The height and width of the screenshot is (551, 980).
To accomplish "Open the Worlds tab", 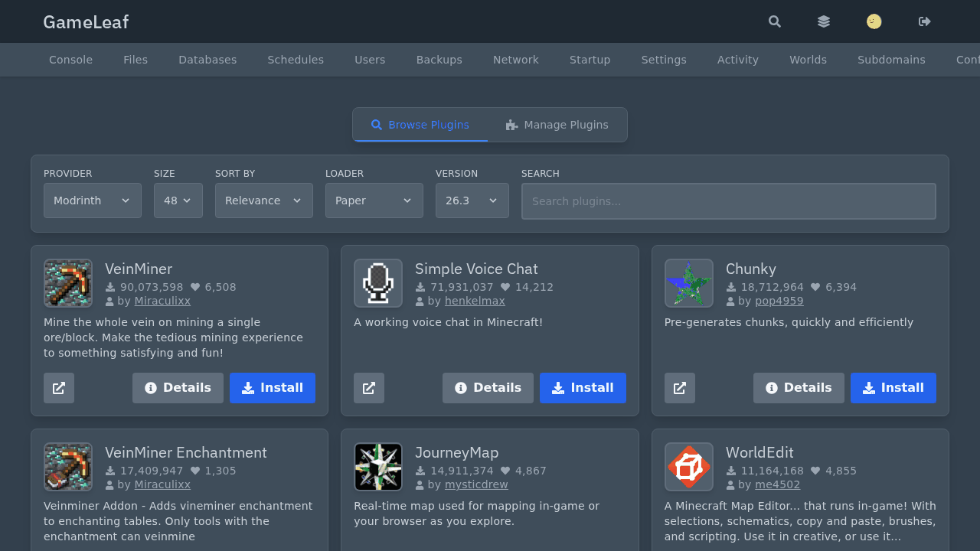I will (808, 60).
